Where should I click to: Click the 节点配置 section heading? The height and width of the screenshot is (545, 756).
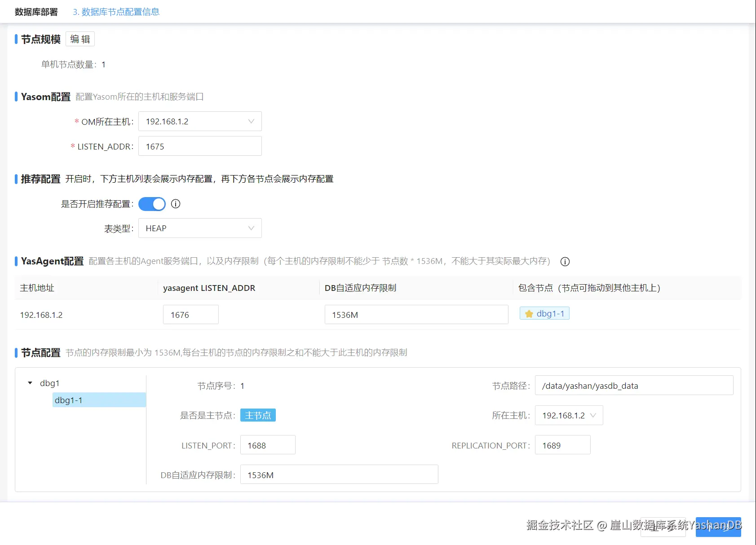click(x=40, y=352)
